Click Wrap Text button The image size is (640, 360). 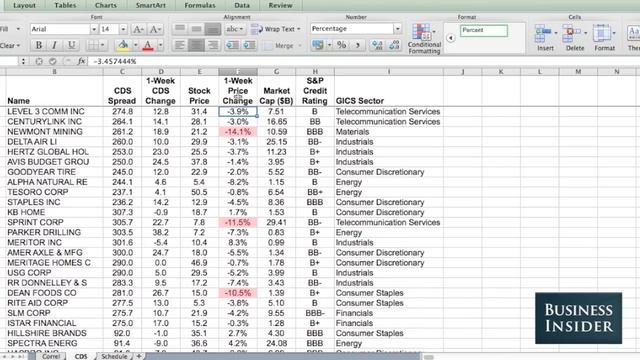click(276, 29)
